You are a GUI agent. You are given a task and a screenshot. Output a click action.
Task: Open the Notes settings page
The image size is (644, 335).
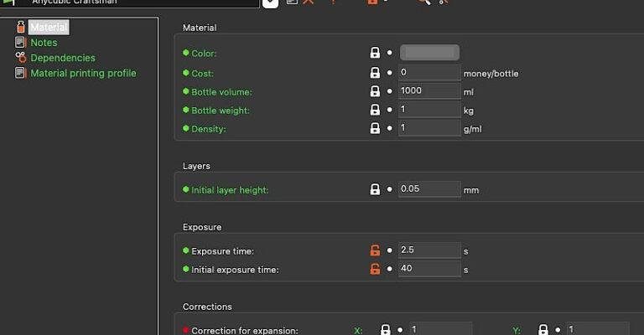44,43
